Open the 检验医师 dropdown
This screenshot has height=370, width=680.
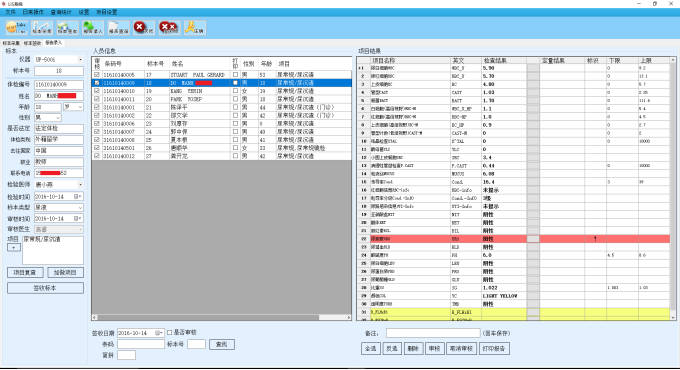[x=81, y=185]
